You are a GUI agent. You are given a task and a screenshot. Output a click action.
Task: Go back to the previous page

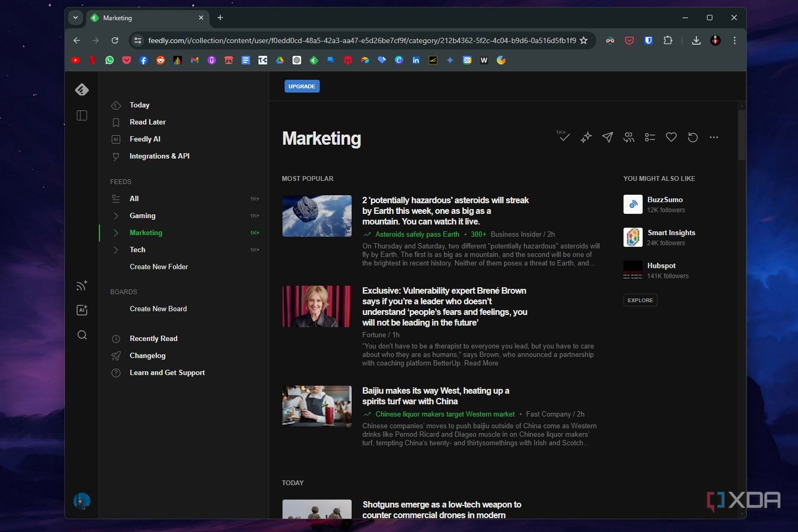click(77, 40)
